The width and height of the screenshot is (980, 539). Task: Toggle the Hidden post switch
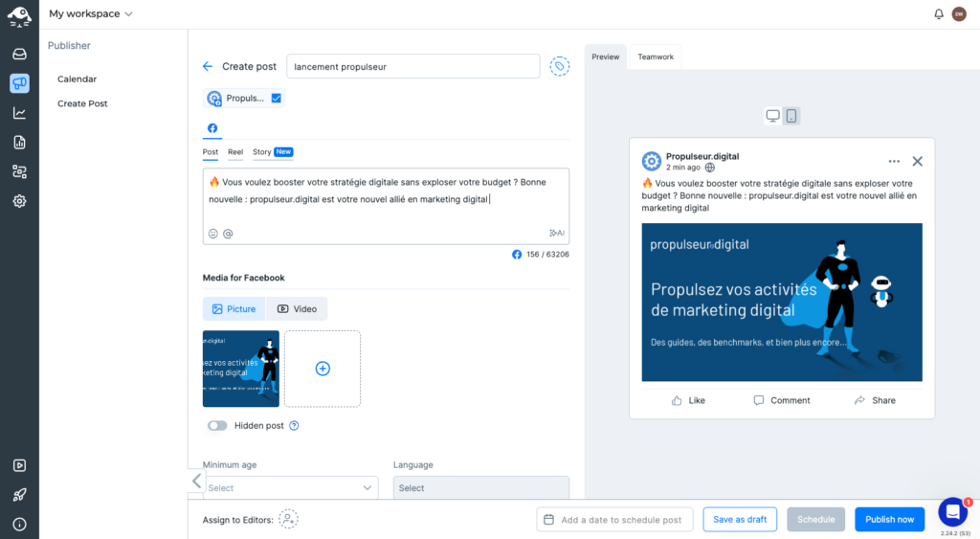pos(217,426)
